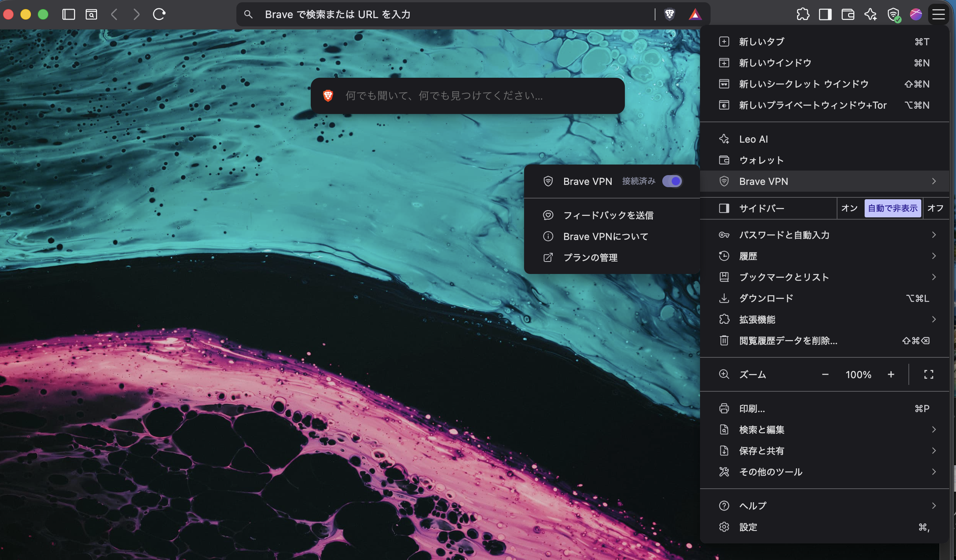Viewport: 956px width, 560px height.
Task: Toggle the sidebar panel icon in toolbar
Action: pyautogui.click(x=69, y=14)
